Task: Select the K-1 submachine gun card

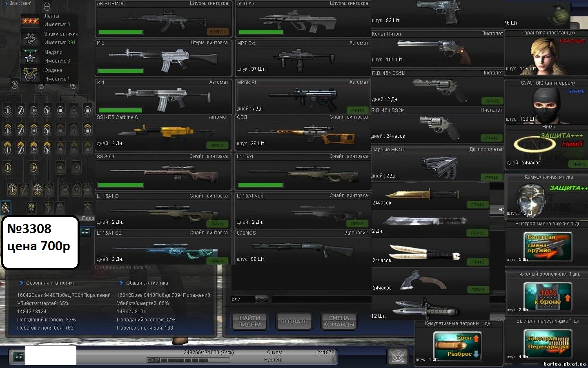Action: (163, 97)
